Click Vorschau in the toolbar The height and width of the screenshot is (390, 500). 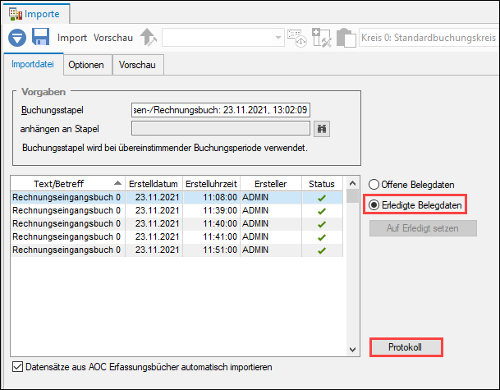[113, 38]
